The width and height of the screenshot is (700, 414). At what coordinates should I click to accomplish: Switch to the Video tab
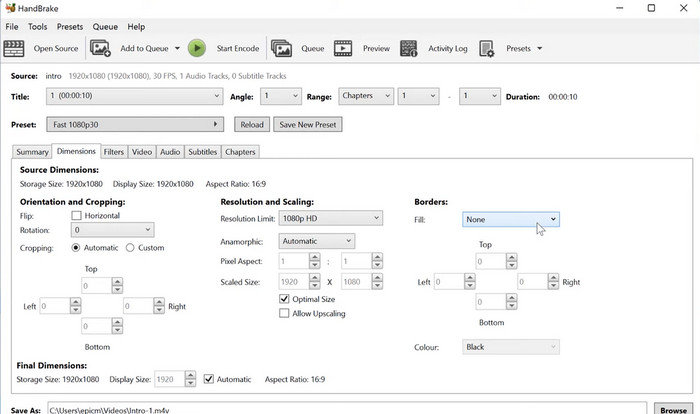click(142, 152)
